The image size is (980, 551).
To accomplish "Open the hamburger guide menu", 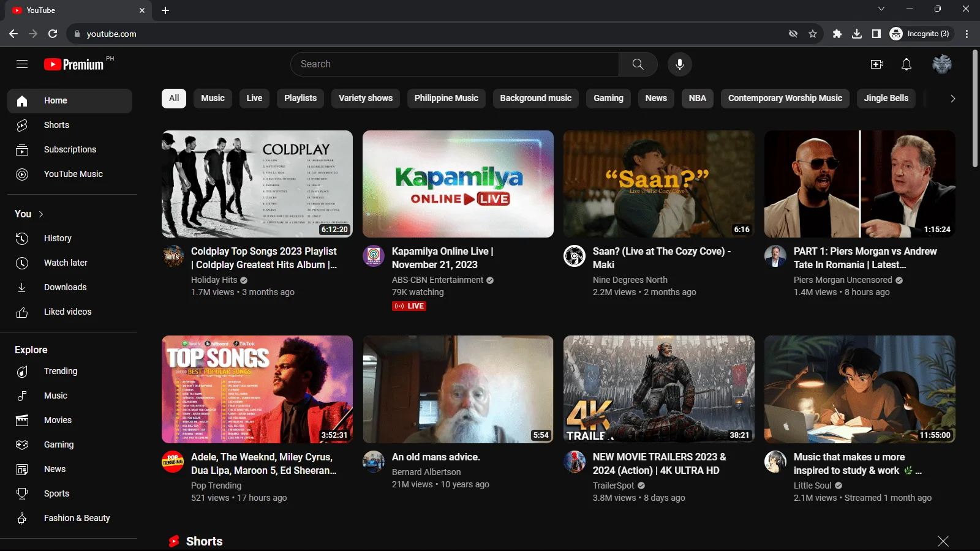I will coord(22,64).
